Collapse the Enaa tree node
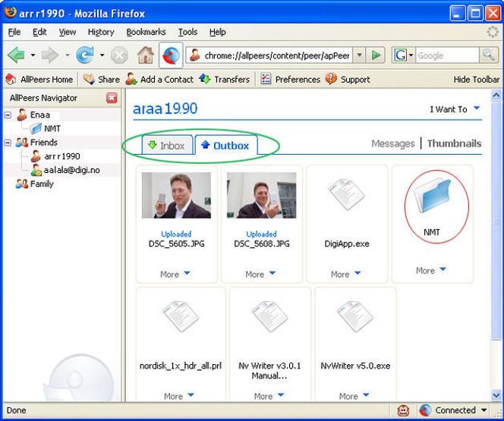Image resolution: width=504 pixels, height=421 pixels. [x=8, y=115]
